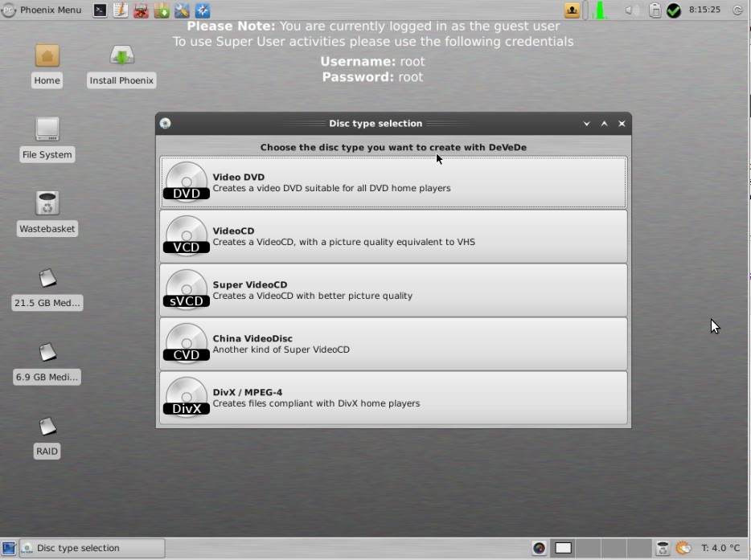Open the green CPU load monitor

(x=599, y=10)
